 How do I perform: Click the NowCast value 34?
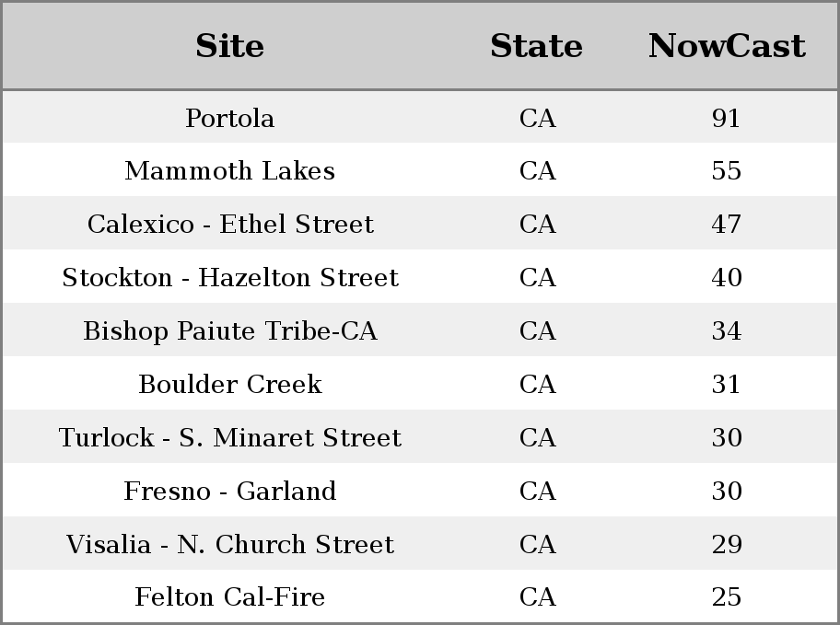727,331
